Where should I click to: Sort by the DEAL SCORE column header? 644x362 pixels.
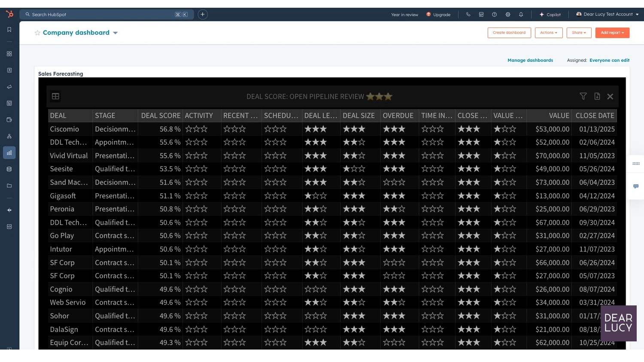tap(160, 116)
